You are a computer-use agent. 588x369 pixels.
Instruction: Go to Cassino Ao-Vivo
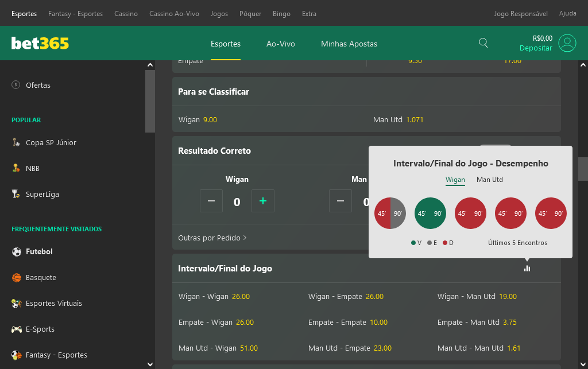(174, 14)
